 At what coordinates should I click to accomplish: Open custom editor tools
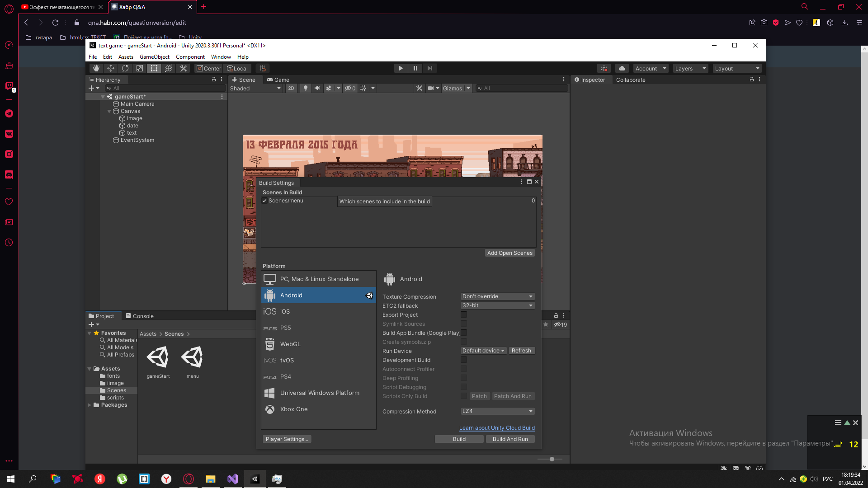coord(183,68)
